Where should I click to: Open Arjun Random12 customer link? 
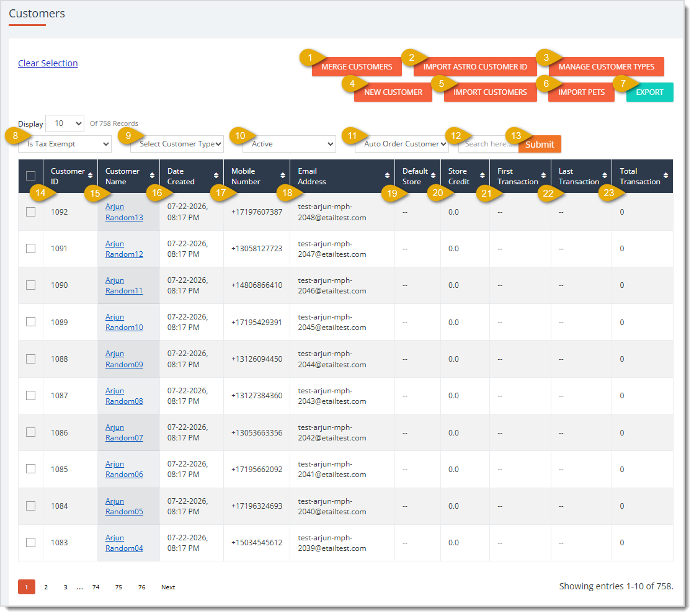(x=124, y=249)
